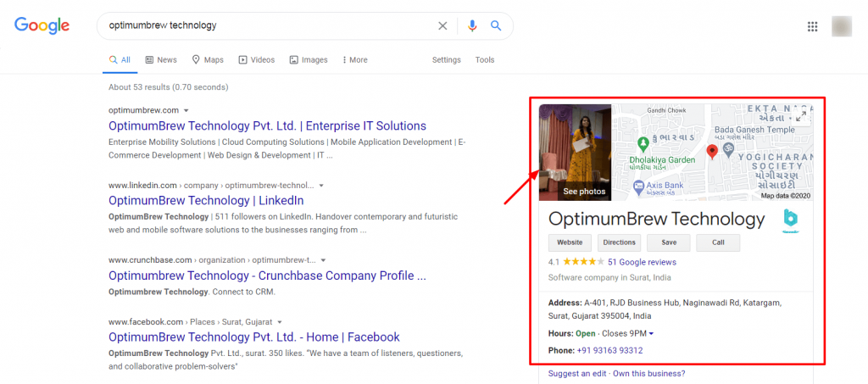Screen dimensions: 868x384
Task: Click the phone number +91 93163 93312
Action: point(609,350)
